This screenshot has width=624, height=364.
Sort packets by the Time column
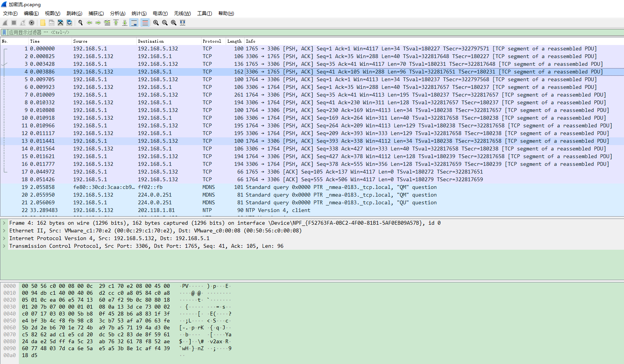pyautogui.click(x=50, y=41)
